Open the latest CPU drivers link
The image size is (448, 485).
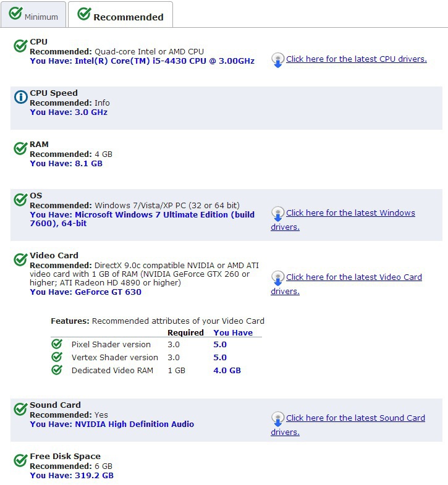[356, 59]
